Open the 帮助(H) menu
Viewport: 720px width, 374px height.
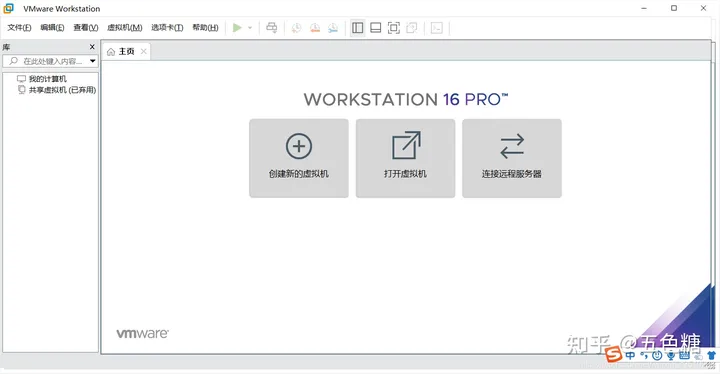tap(205, 28)
